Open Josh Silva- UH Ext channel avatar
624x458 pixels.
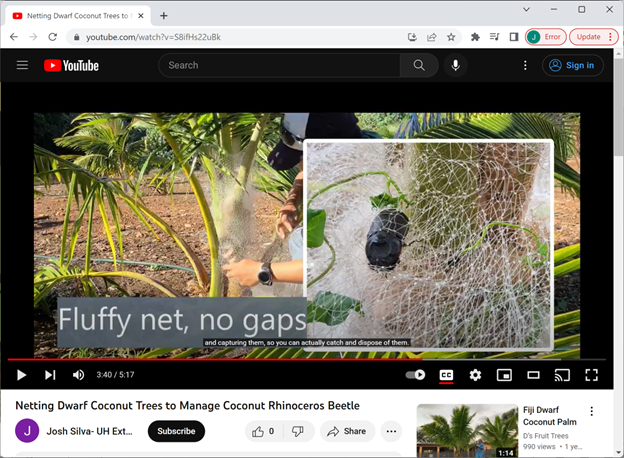coord(27,431)
